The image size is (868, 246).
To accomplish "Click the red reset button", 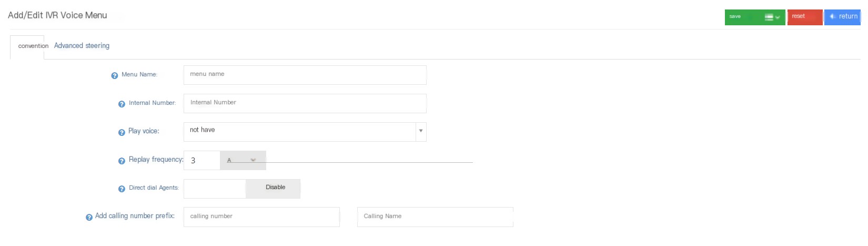I will (805, 17).
